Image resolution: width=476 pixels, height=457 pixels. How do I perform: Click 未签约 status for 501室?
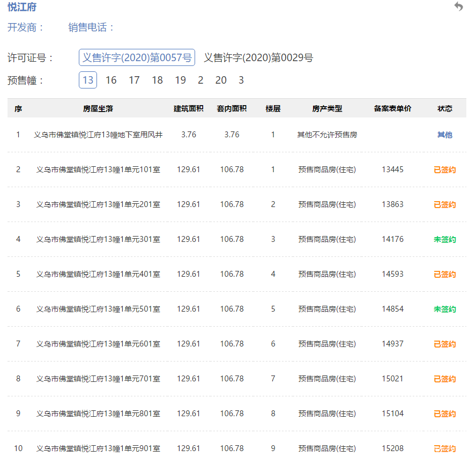445,309
